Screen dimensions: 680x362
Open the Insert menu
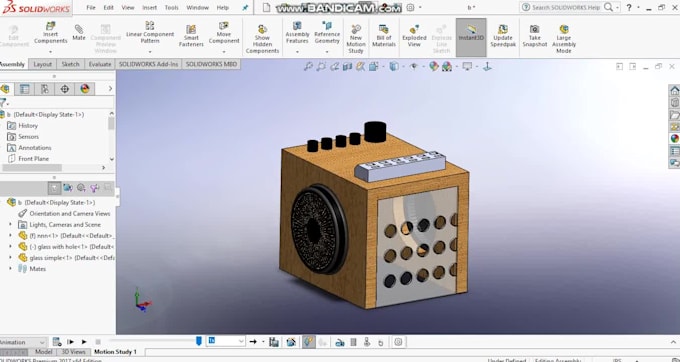[x=150, y=7]
